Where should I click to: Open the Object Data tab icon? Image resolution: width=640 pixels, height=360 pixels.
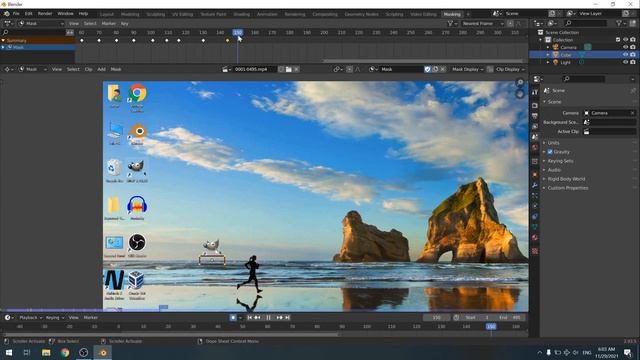tap(535, 227)
